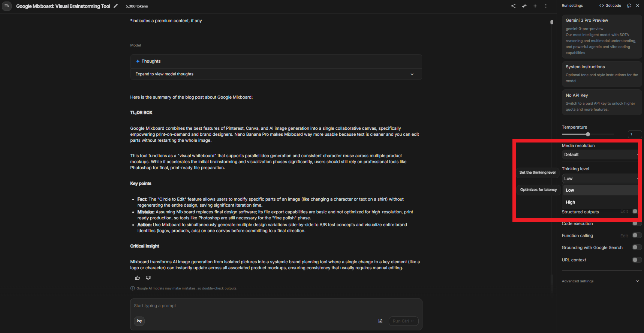
Task: Click the 'Critical insight' heading
Action: pyautogui.click(x=145, y=246)
